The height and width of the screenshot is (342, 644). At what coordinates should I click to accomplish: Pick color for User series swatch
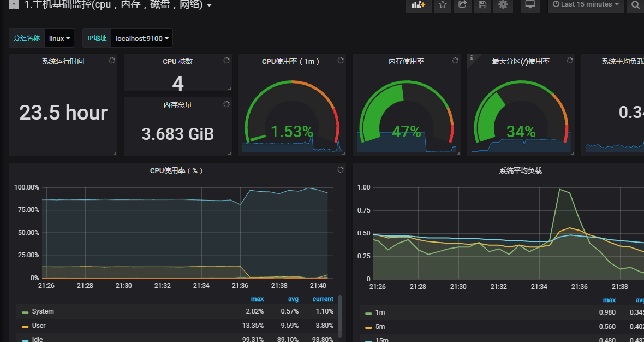coord(25,326)
